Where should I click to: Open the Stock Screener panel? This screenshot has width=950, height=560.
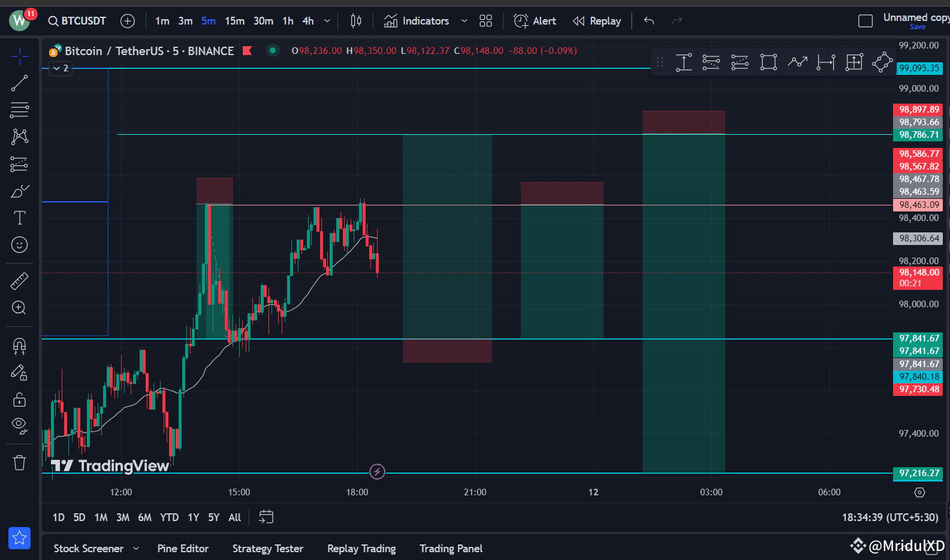(x=89, y=549)
